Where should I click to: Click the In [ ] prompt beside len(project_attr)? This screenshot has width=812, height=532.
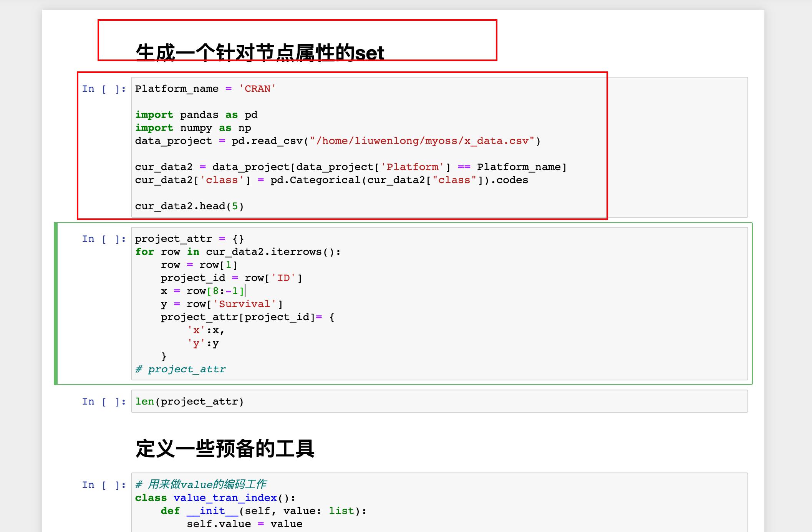point(104,402)
